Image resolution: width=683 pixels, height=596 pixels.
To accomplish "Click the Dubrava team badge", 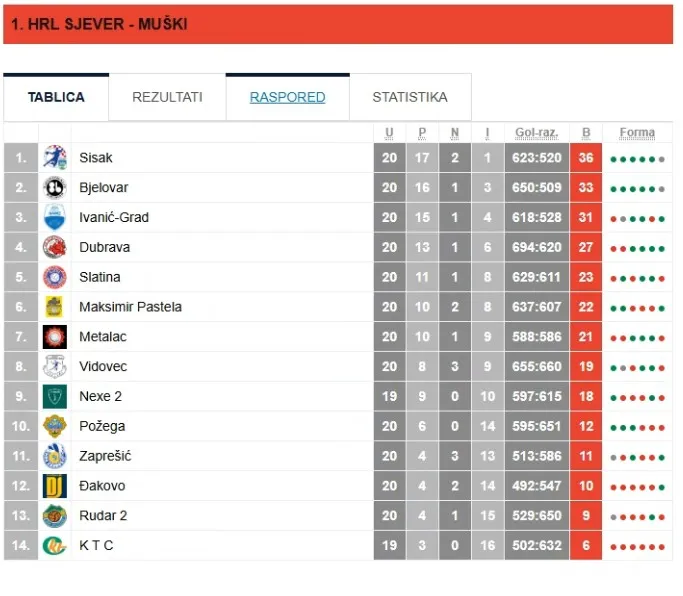I will 54,247.
